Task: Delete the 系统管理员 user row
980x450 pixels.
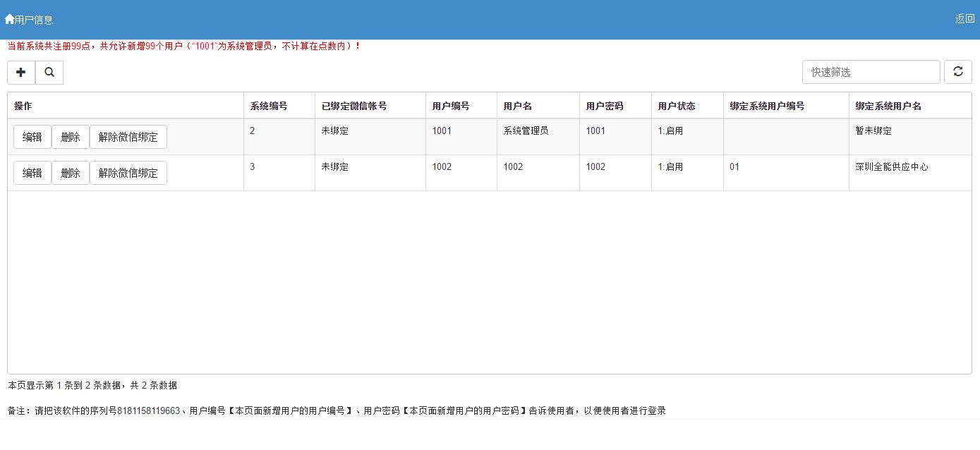Action: pyautogui.click(x=71, y=137)
